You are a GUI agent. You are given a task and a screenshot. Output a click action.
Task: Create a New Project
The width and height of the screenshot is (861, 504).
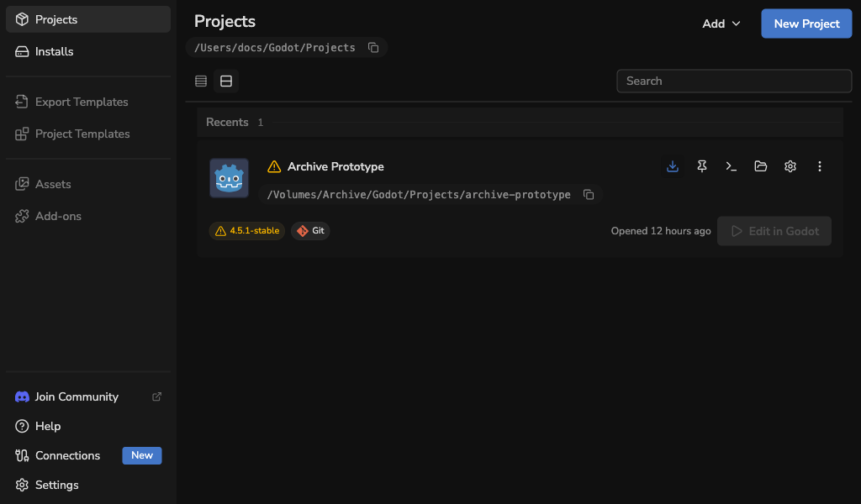coord(806,24)
